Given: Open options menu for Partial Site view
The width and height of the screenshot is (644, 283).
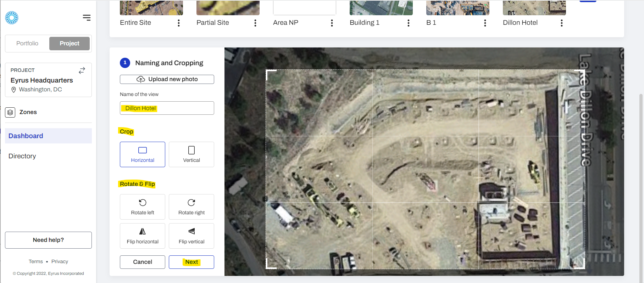Looking at the screenshot, I should [255, 23].
